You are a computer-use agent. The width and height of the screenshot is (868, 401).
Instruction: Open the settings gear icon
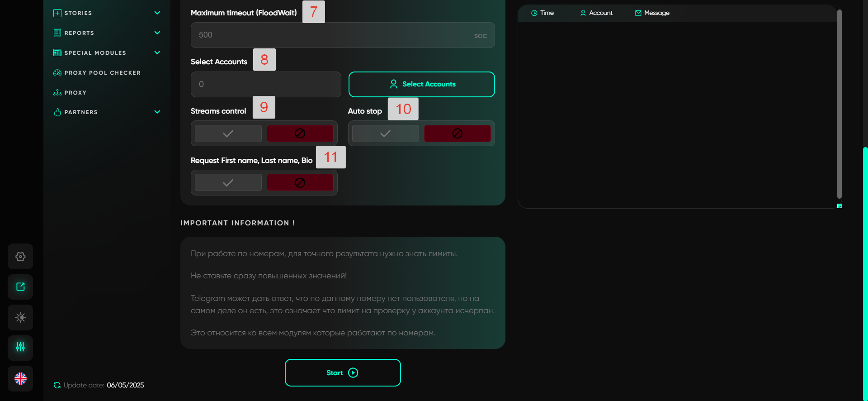point(20,257)
